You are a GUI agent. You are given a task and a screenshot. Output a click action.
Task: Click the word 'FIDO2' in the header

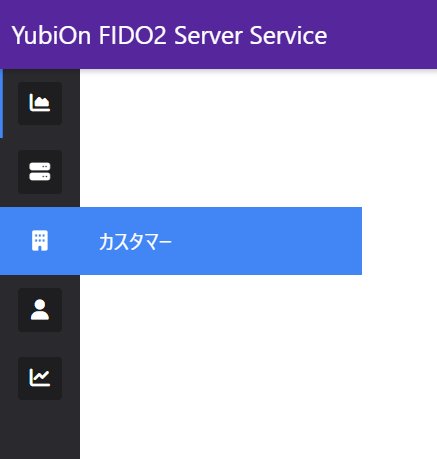[x=132, y=35]
